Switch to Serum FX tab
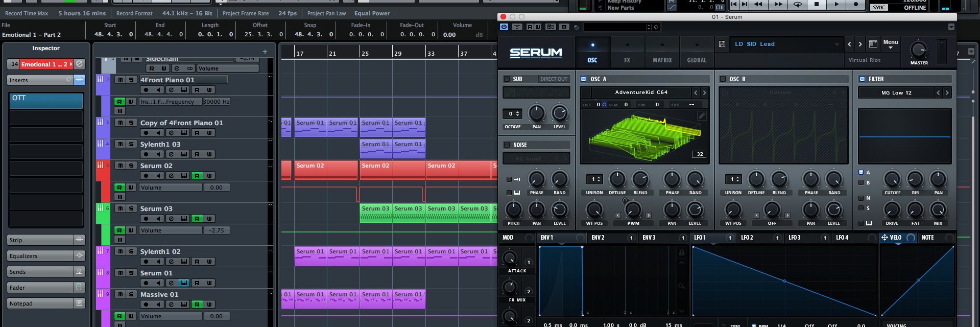Viewport: 980px width, 327px height. [x=627, y=52]
